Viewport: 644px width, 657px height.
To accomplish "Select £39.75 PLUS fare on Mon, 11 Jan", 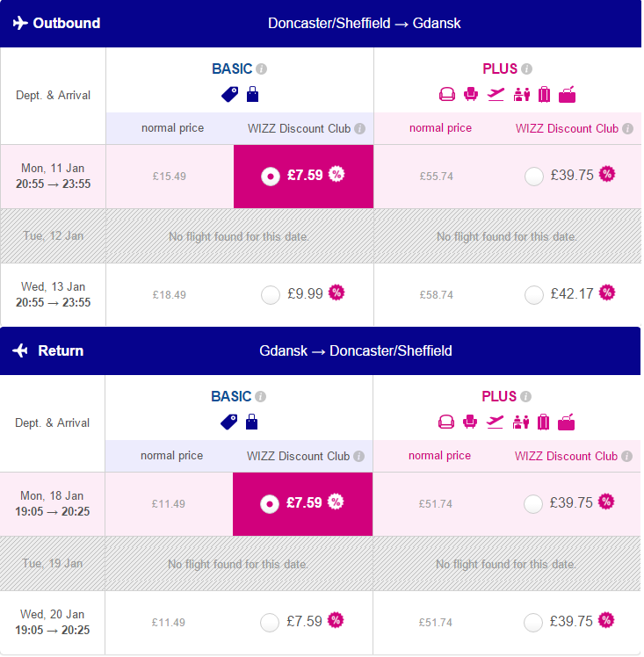I will (534, 177).
